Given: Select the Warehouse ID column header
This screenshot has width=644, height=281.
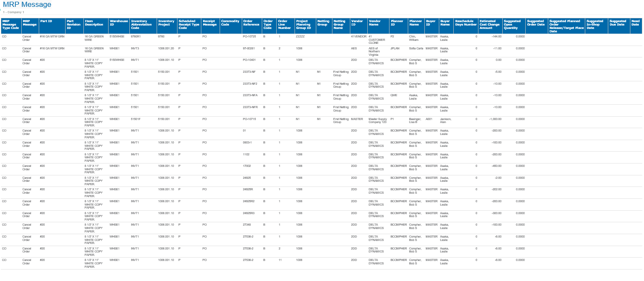Looking at the screenshot, I should point(118,23).
